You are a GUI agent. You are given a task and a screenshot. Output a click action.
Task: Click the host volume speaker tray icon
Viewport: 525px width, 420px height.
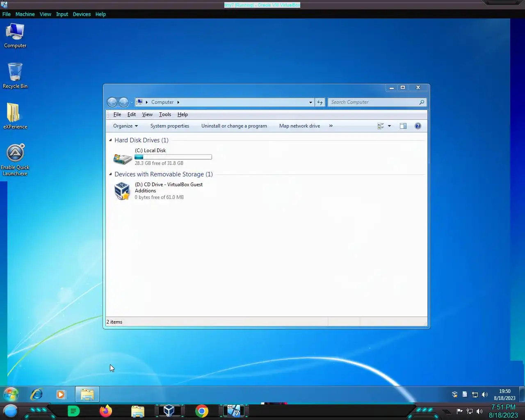point(479,411)
